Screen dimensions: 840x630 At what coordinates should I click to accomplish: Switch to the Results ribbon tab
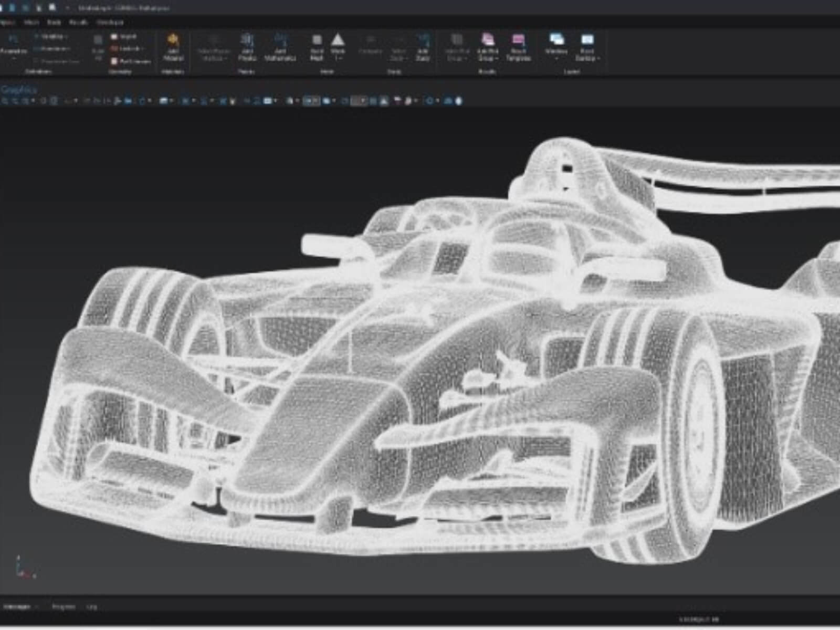(79, 23)
